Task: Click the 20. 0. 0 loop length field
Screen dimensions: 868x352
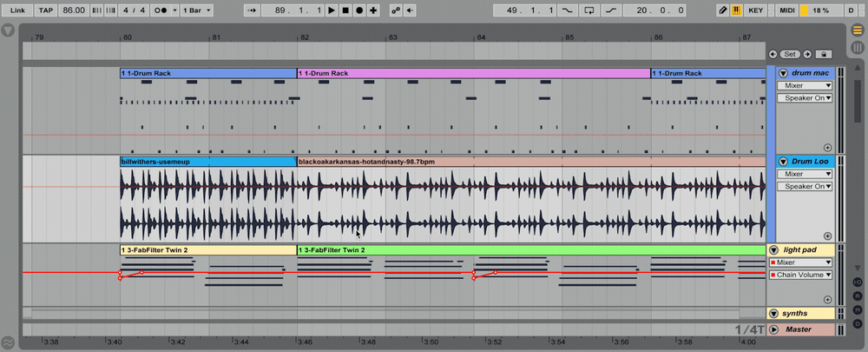Action: [x=654, y=10]
